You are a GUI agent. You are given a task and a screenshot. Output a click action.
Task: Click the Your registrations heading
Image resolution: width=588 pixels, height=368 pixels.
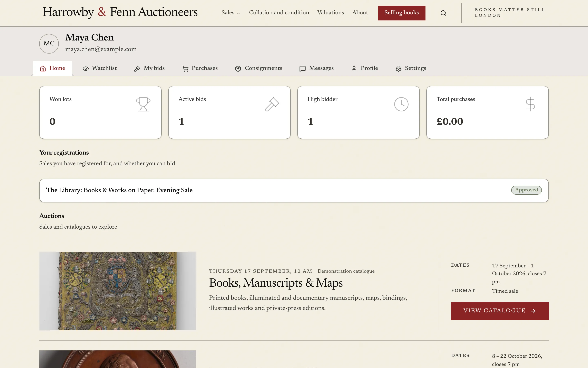[64, 153]
